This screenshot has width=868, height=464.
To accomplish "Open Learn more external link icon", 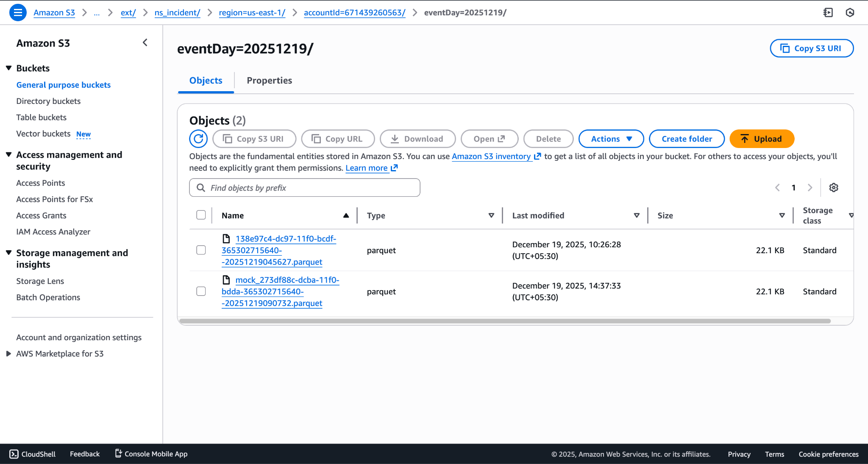I will 394,168.
